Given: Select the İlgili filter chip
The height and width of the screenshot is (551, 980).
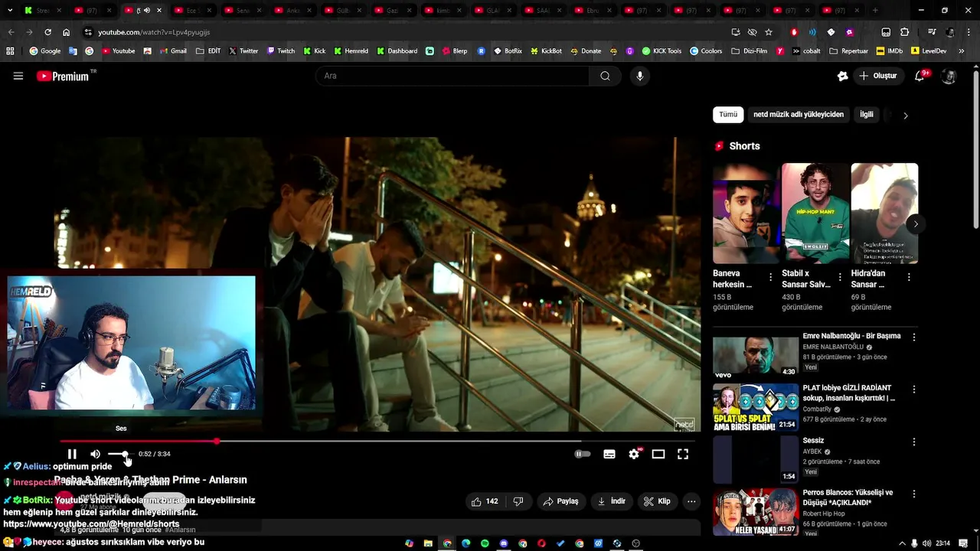Looking at the screenshot, I should pyautogui.click(x=867, y=115).
